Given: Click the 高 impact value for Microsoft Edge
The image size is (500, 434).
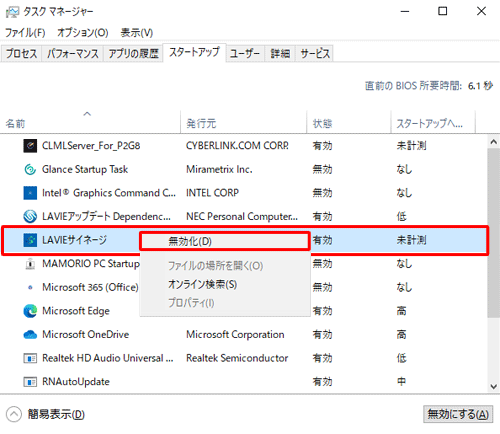Looking at the screenshot, I should pyautogui.click(x=401, y=311).
